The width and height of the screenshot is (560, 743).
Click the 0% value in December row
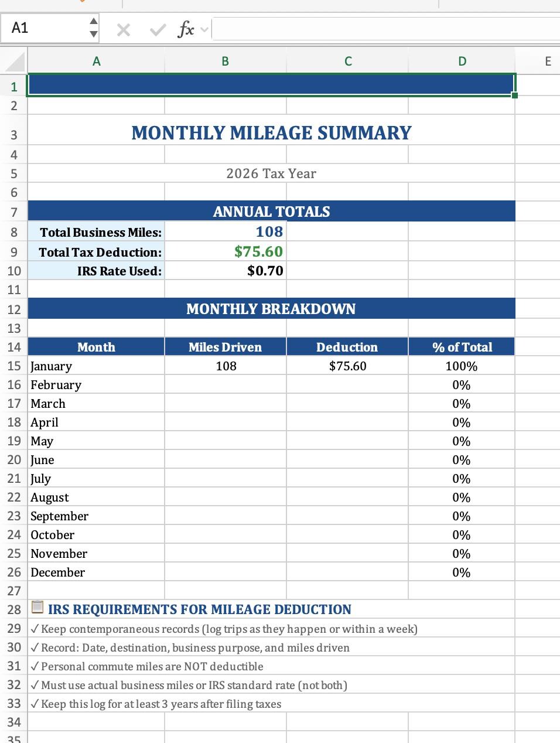coord(462,572)
